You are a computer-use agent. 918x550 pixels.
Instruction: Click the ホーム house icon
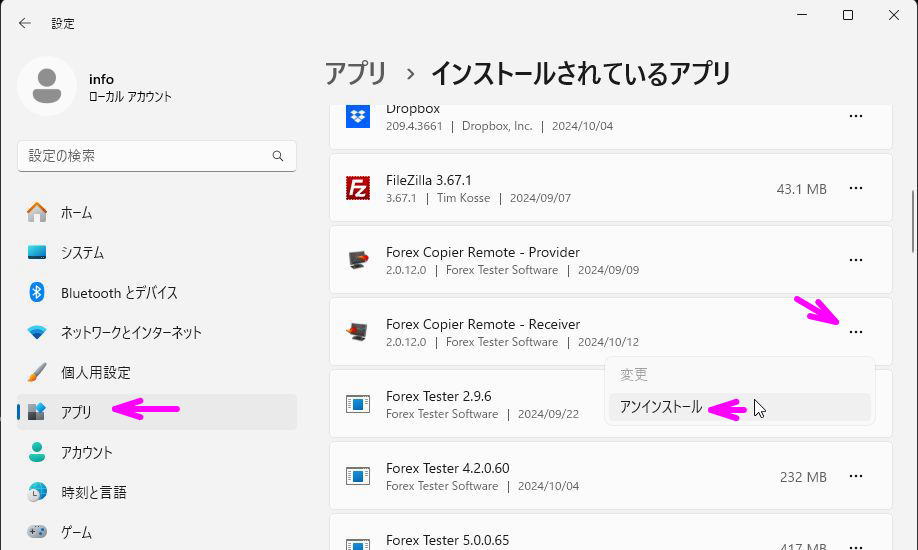(x=37, y=212)
